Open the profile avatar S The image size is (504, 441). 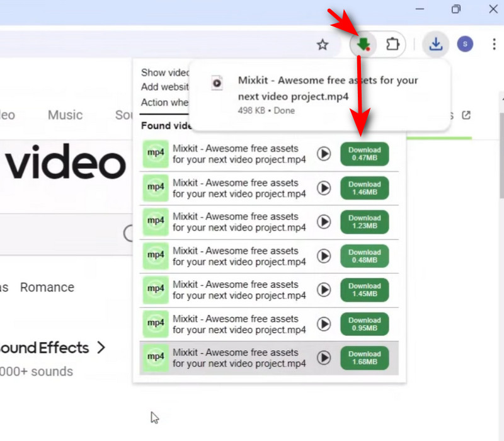pos(465,44)
